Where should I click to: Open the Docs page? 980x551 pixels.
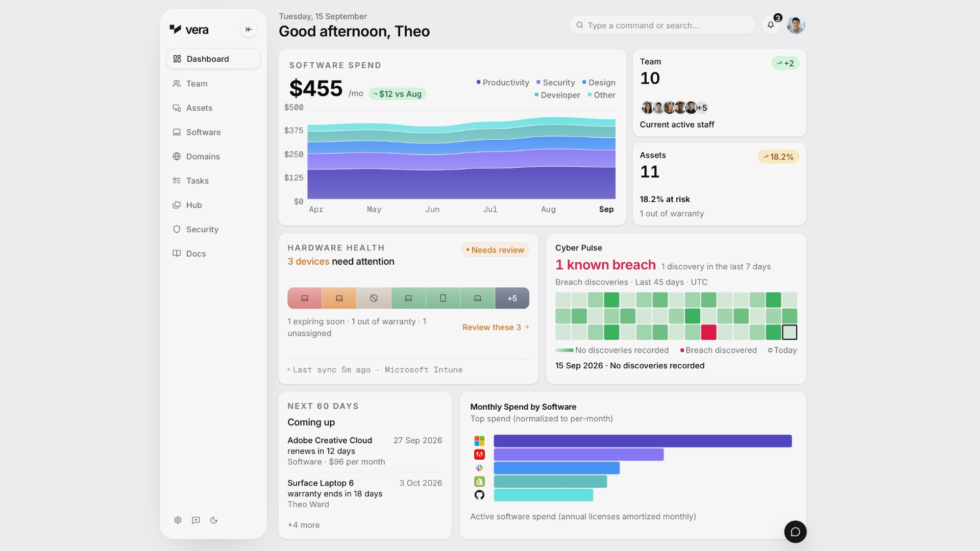pyautogui.click(x=213, y=254)
